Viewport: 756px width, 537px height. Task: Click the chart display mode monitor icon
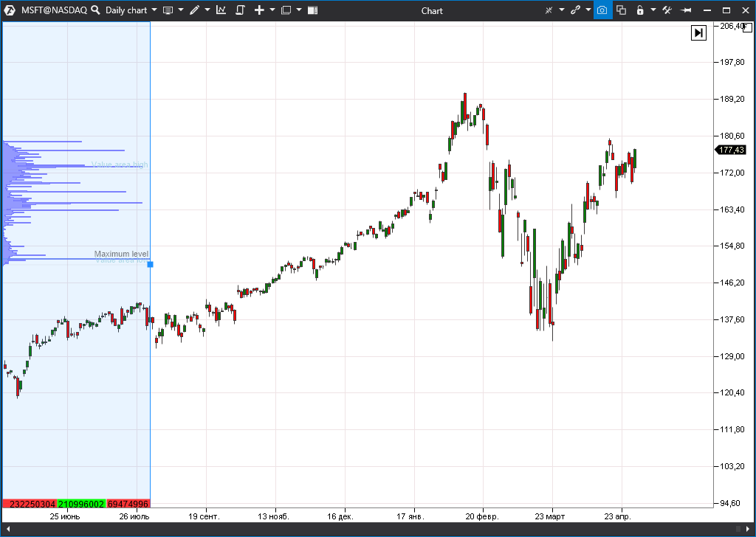point(168,10)
